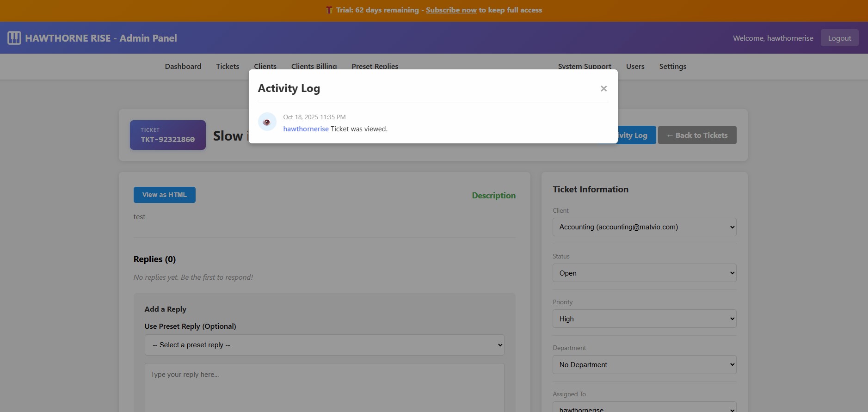Screen dimensions: 868x412
Task: Change the Priority dropdown from High
Action: pos(644,319)
